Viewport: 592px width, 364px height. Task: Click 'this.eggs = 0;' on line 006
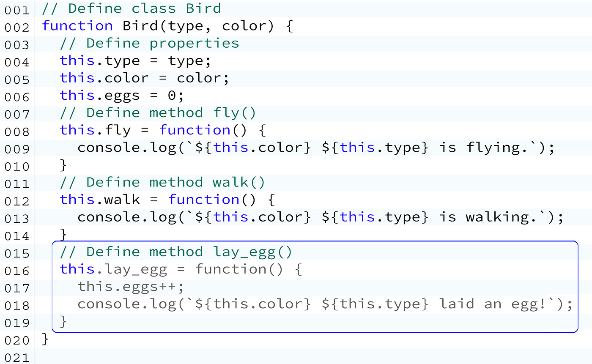[x=122, y=96]
